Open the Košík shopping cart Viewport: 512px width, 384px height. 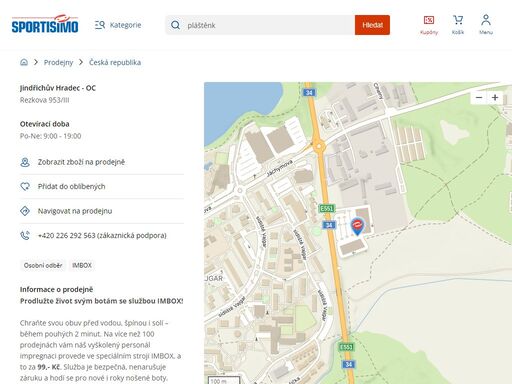458,25
